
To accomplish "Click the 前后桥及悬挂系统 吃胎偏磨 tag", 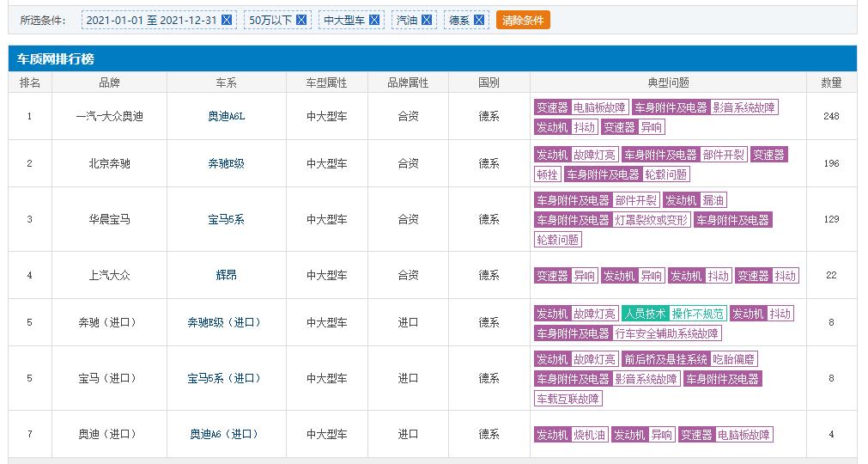I will (x=689, y=359).
